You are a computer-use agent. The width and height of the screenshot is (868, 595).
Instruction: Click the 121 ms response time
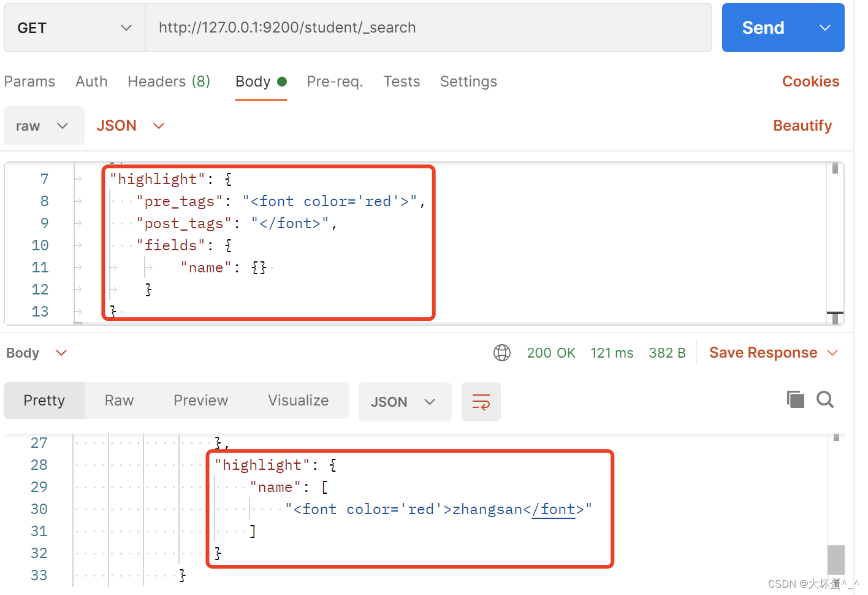click(x=612, y=353)
